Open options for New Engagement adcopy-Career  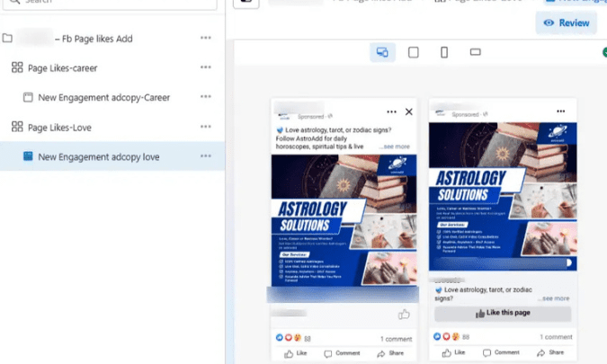(x=206, y=97)
